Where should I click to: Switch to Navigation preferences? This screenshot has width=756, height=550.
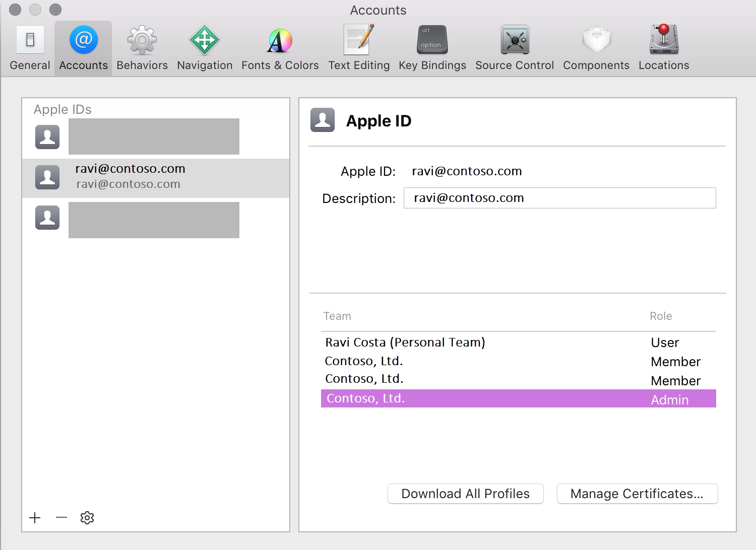[x=205, y=48]
